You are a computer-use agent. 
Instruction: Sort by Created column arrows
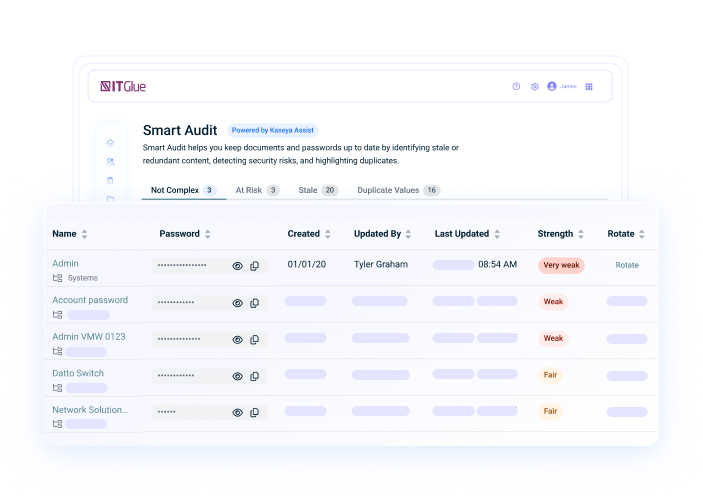click(328, 234)
